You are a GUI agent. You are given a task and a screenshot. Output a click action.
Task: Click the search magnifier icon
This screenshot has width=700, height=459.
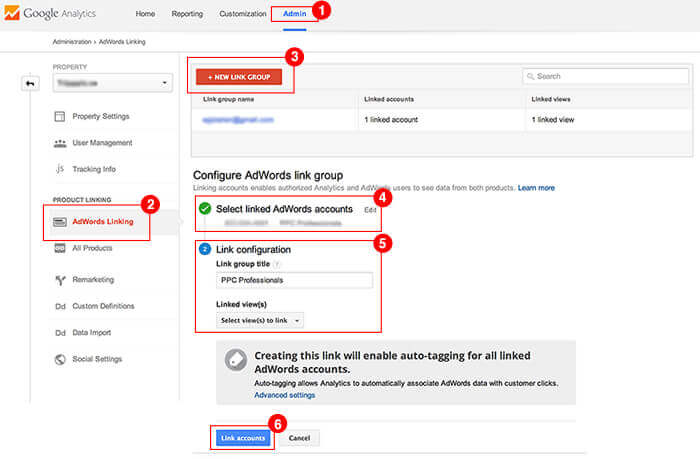pos(530,77)
